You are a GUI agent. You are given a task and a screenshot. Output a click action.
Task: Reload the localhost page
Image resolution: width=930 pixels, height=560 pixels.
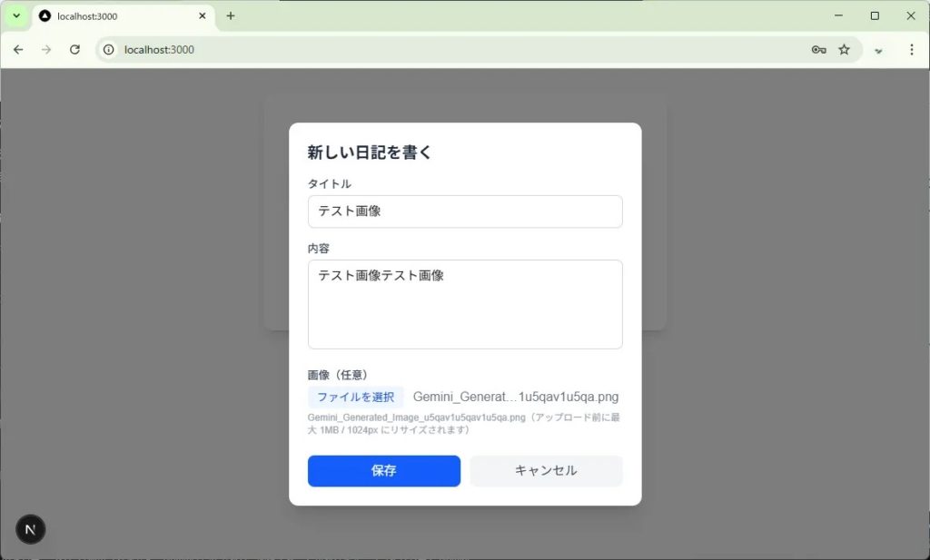75,50
